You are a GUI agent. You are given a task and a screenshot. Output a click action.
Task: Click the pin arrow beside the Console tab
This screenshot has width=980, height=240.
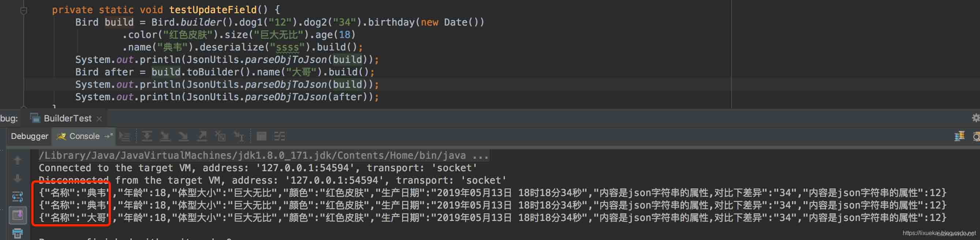(x=108, y=136)
